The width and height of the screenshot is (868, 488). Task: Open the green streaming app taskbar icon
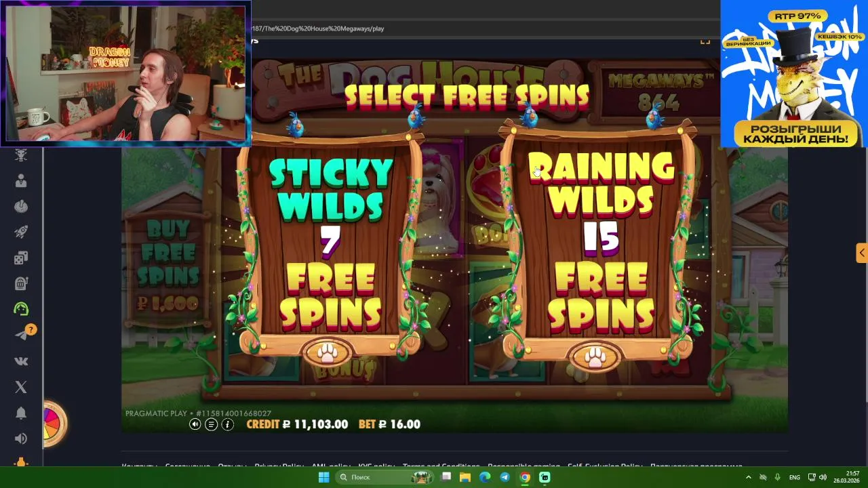(545, 477)
